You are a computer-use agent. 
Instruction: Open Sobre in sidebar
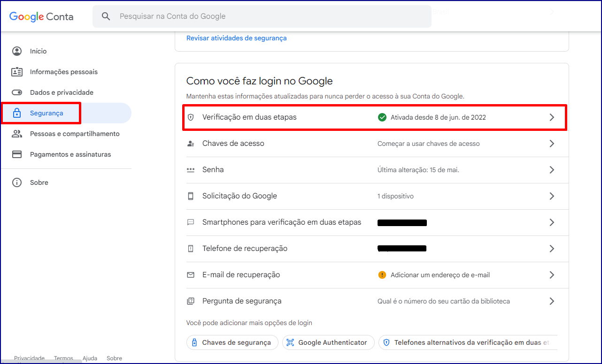[66, 182]
